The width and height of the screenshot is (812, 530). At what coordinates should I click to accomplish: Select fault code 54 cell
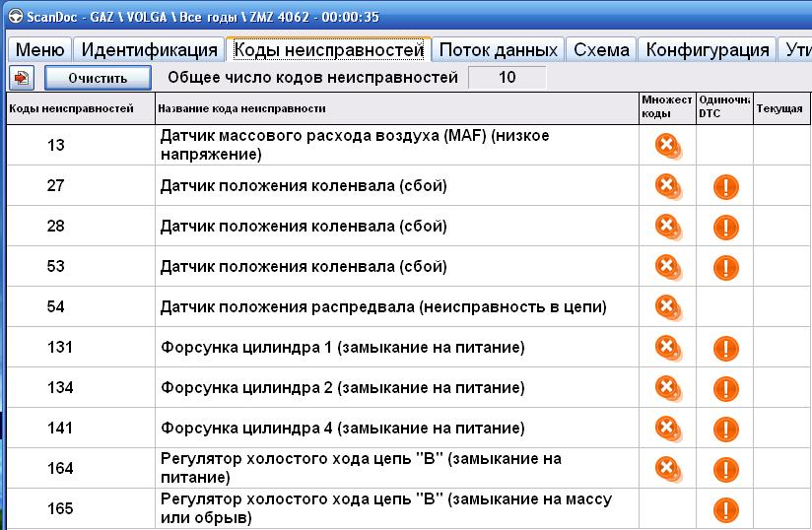[x=81, y=307]
